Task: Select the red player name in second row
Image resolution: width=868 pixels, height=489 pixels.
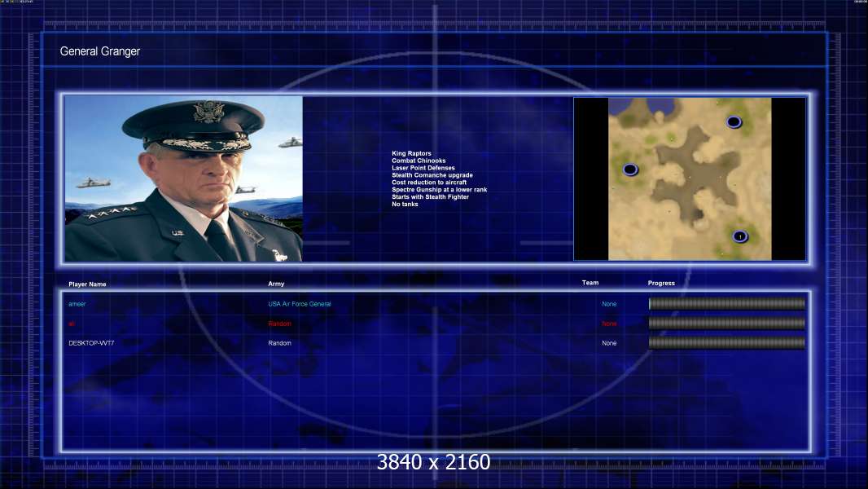Action: click(72, 324)
